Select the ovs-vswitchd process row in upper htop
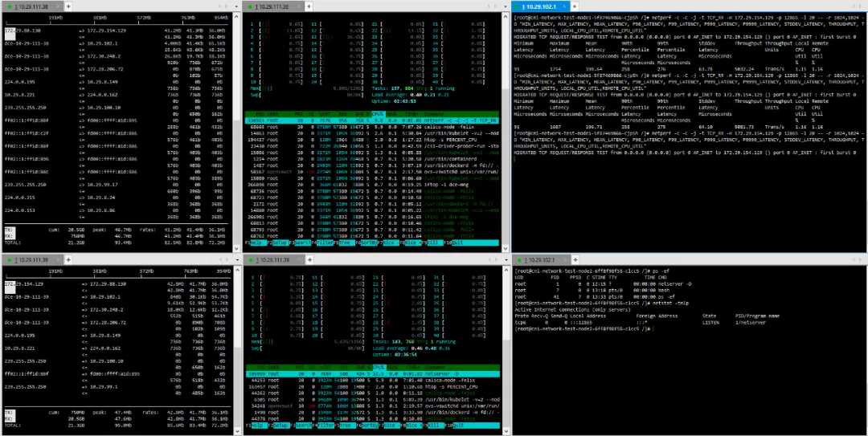The height and width of the screenshot is (436, 868). click(x=372, y=172)
